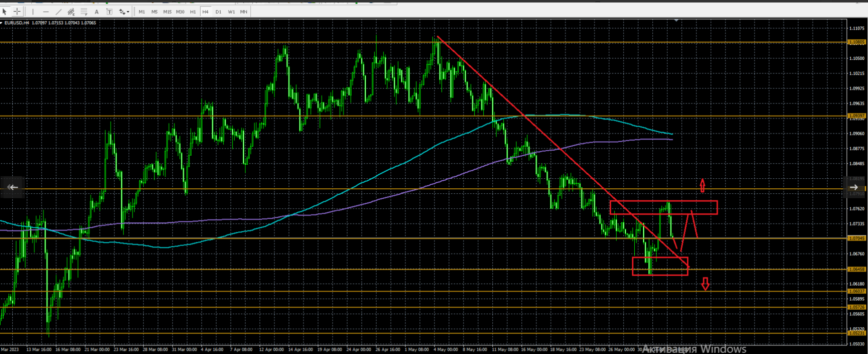
Task: Click the '4 Apr 16:00' time label
Action: click(212, 349)
